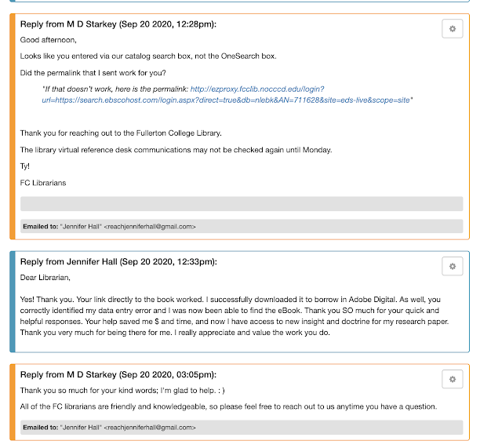Viewport: 480px width, 448px height.
Task: Click Reply from Jennifer Hall heading
Action: click(118, 262)
